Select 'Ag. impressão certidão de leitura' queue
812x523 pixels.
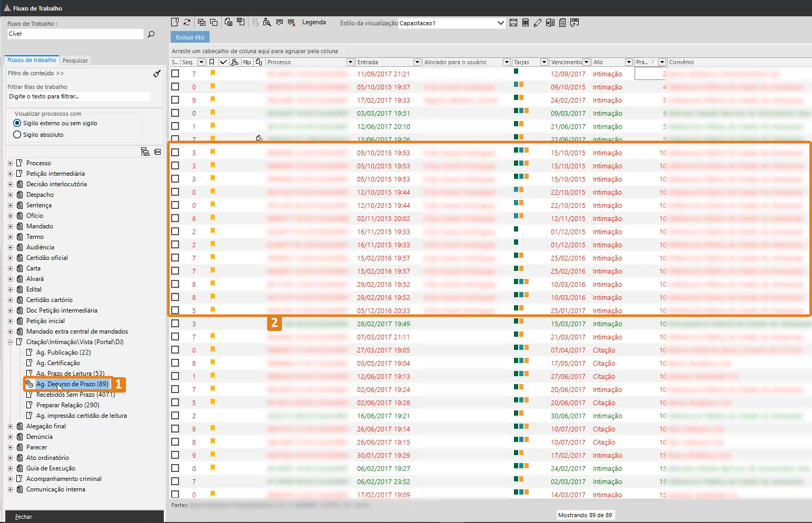pyautogui.click(x=81, y=416)
